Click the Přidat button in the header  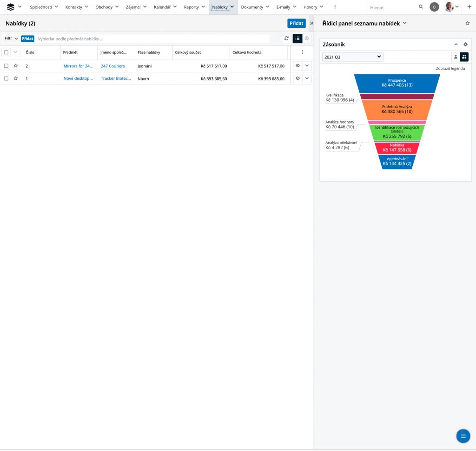point(296,23)
